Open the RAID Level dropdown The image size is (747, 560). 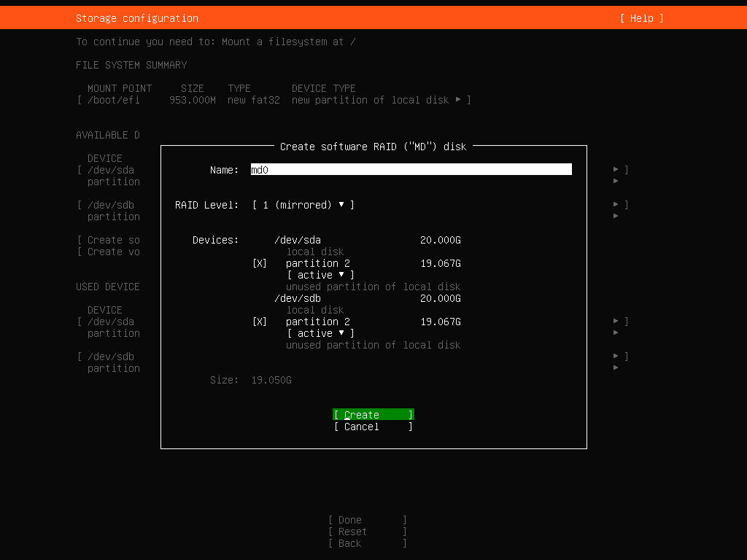pyautogui.click(x=303, y=205)
